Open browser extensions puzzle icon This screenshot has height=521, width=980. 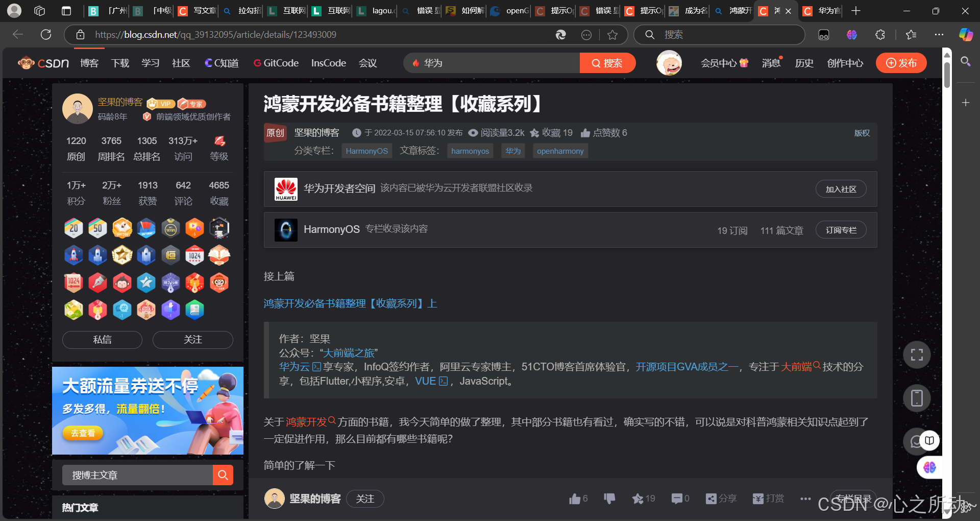tap(880, 35)
